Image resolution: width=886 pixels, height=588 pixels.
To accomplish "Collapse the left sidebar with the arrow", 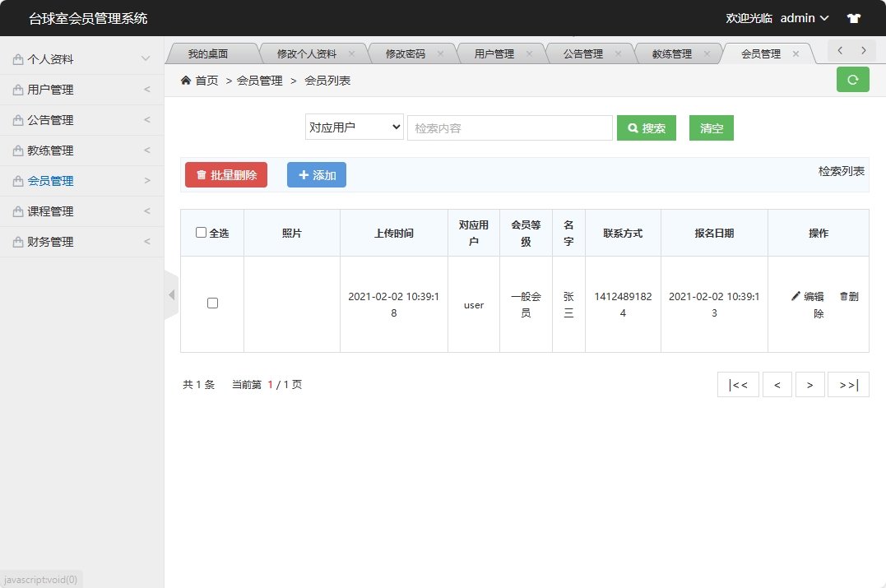I will pyautogui.click(x=171, y=294).
